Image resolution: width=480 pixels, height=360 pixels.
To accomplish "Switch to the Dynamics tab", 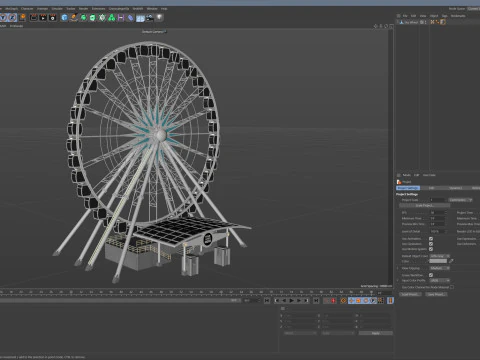I will click(x=455, y=188).
